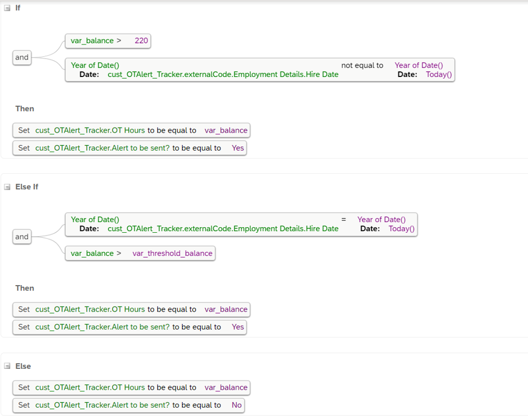Click 'Yes' value in If alert action
528x420 pixels.
(238, 148)
